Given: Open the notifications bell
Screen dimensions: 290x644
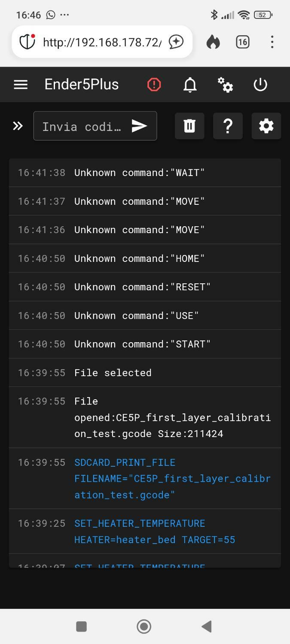Looking at the screenshot, I should 190,85.
